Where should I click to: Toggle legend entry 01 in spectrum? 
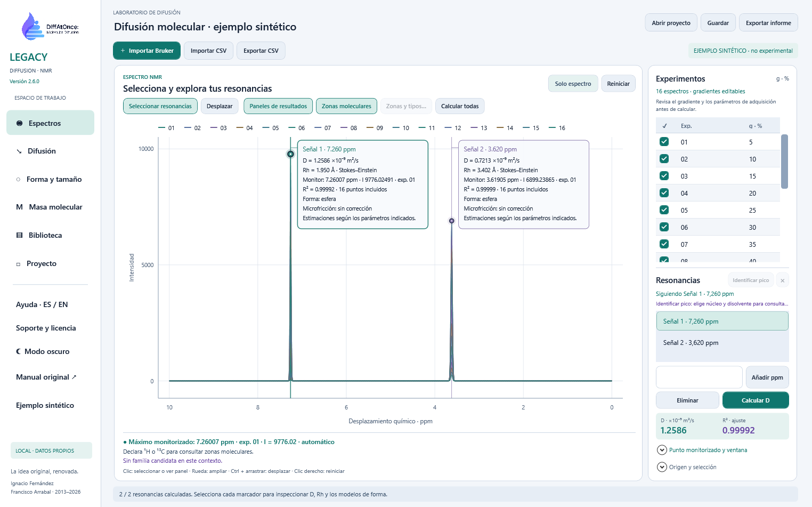pyautogui.click(x=167, y=128)
